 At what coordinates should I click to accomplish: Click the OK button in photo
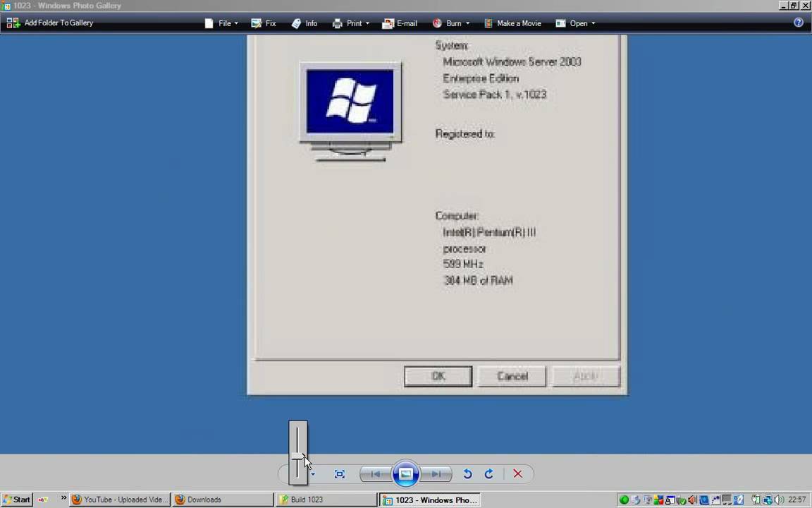click(x=438, y=376)
